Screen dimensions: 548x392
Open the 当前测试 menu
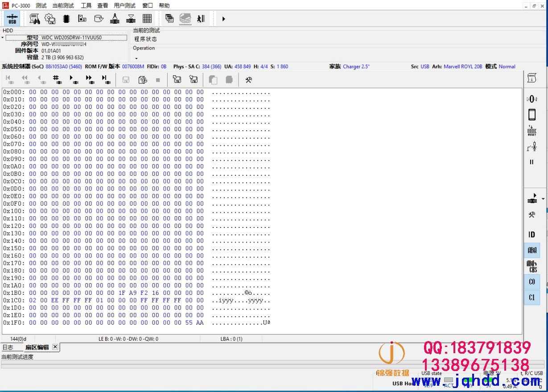(x=63, y=5)
